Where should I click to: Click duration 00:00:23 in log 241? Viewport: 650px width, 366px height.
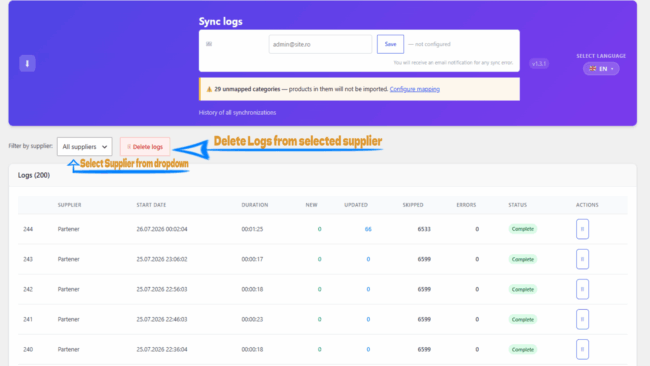(252, 319)
